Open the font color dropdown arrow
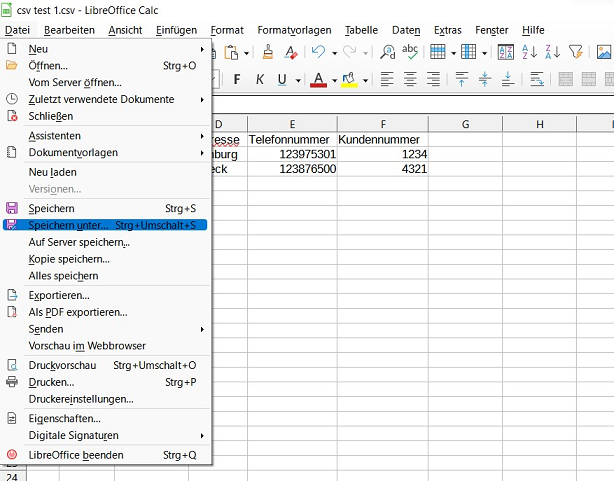Image resolution: width=614 pixels, height=481 pixels. tap(334, 81)
